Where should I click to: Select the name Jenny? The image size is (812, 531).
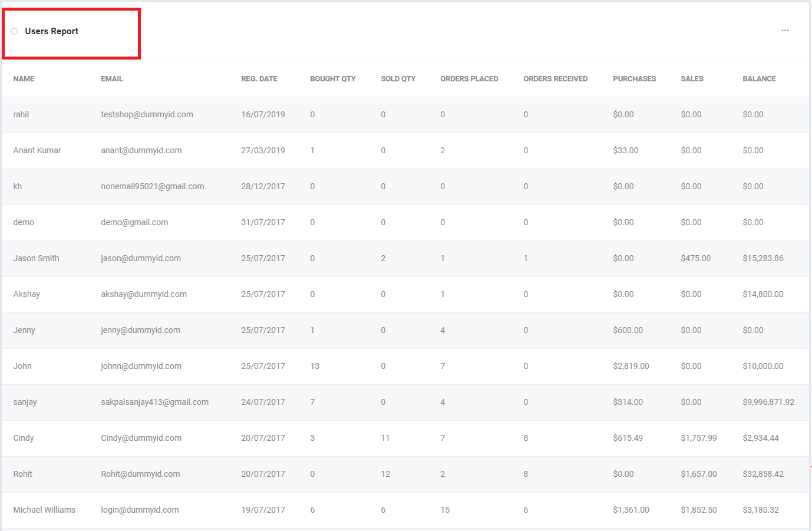(24, 331)
